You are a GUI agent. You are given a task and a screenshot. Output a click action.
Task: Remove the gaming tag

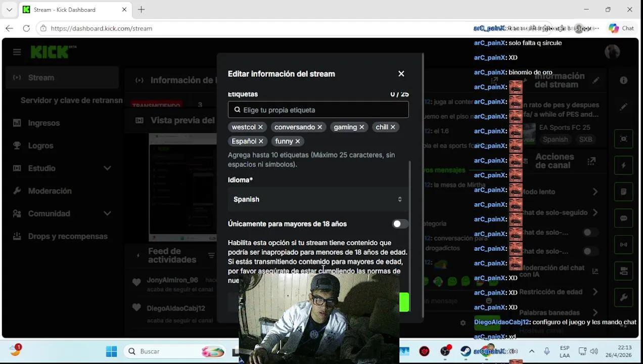click(x=361, y=127)
